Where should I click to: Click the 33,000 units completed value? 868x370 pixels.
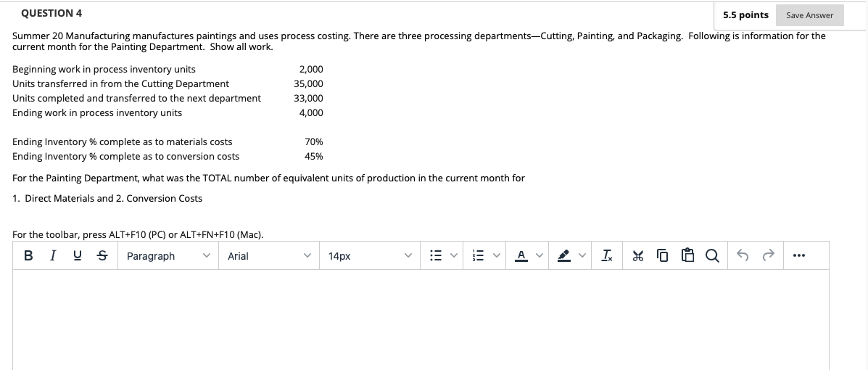click(308, 99)
